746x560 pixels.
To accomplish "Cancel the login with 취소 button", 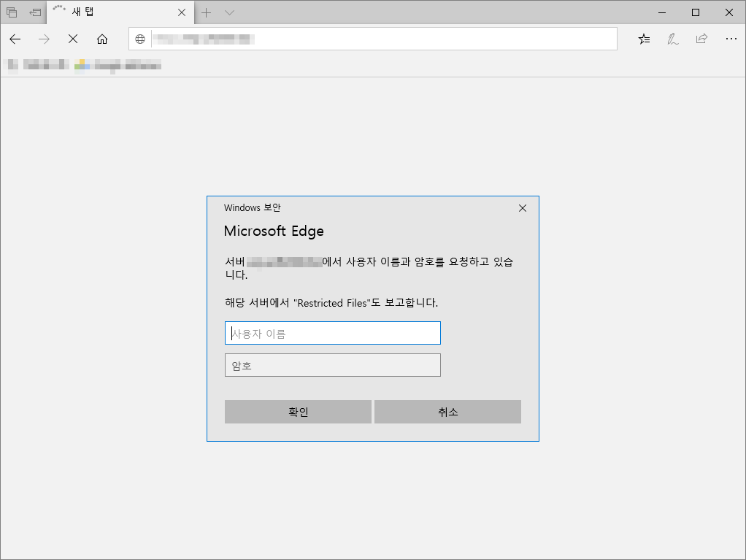I will click(447, 412).
